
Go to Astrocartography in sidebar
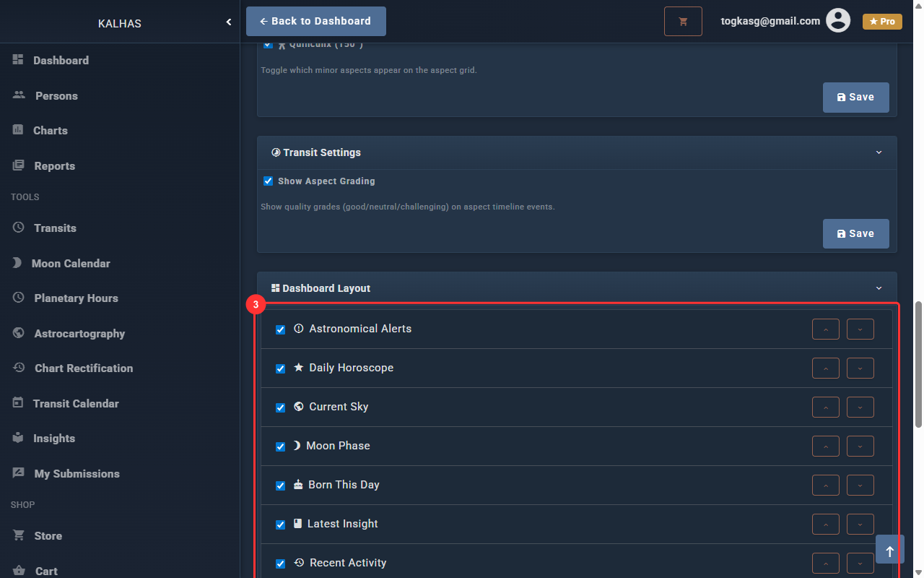[79, 334]
